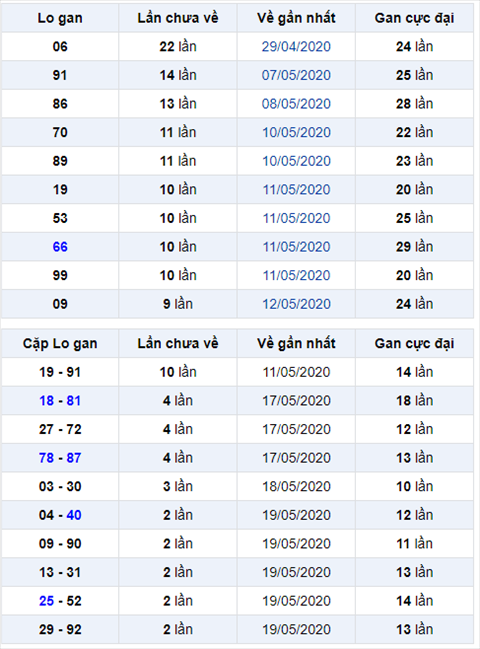The image size is (480, 649).
Task: Click the 18/05/2020 date cell
Action: 296,486
